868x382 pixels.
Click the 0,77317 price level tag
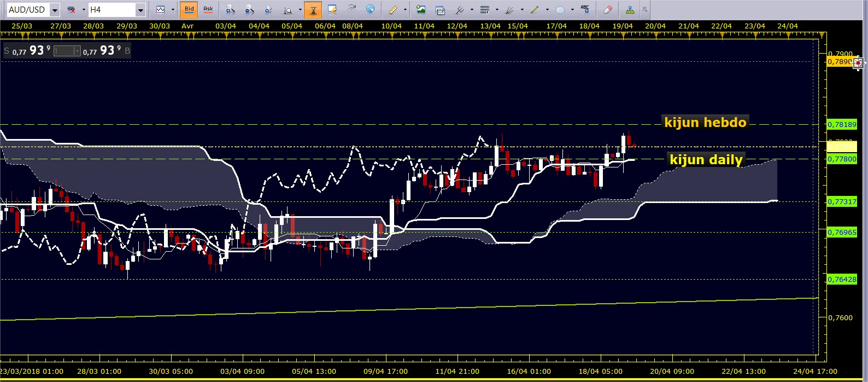pyautogui.click(x=842, y=201)
